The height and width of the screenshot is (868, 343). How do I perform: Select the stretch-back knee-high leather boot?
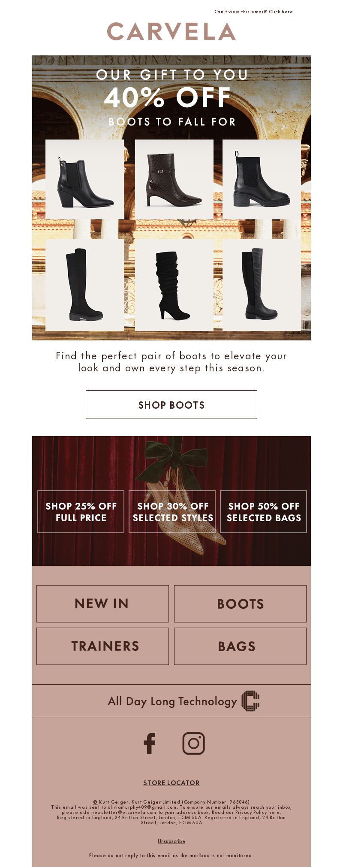[x=262, y=285]
